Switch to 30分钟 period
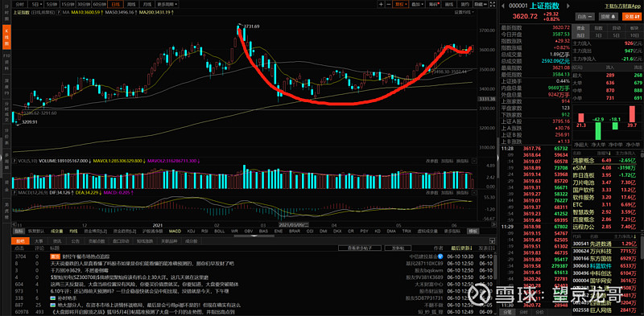The width and height of the screenshot is (644, 316). 85,4
